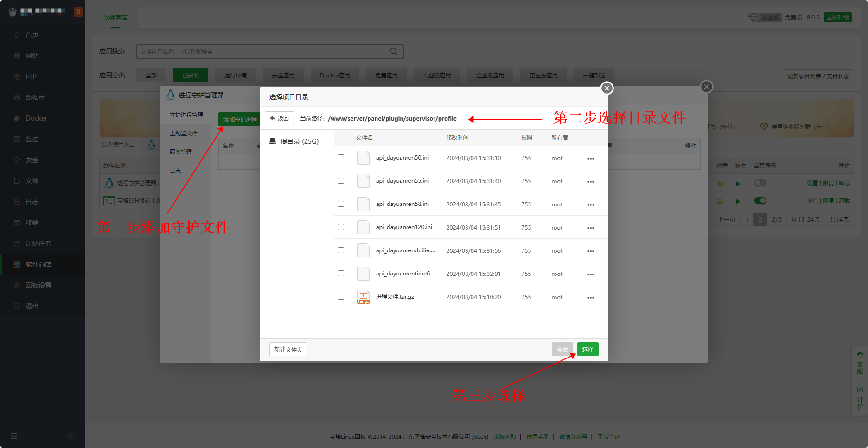Viewport: 868px width, 448px height.
Task: Click the sidebar collapse icon at bottom left
Action: 14,436
